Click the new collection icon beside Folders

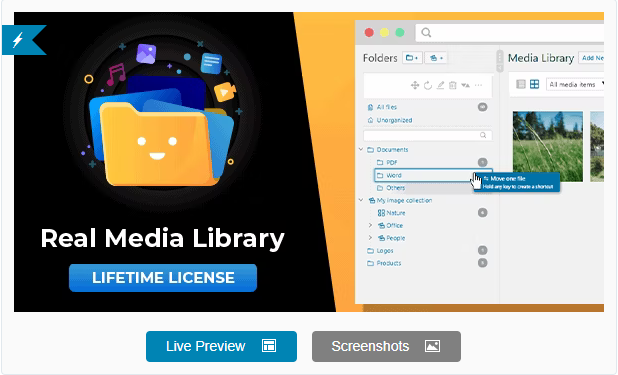coord(436,58)
